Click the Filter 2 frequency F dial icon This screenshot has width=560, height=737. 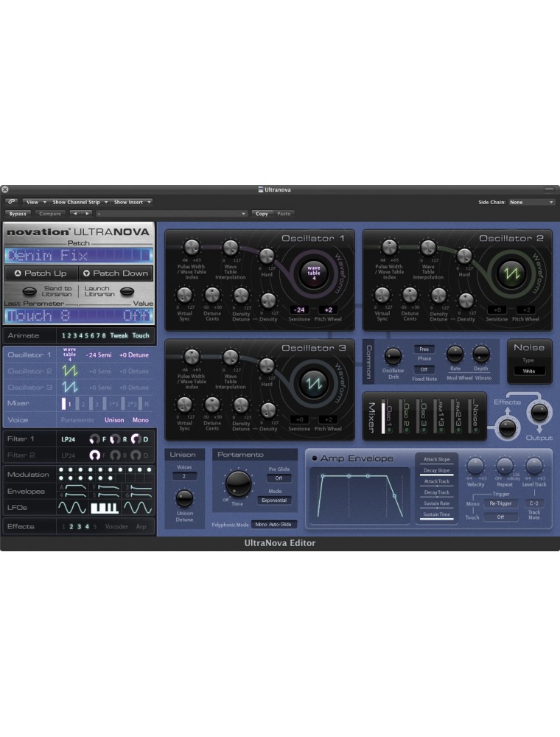[94, 455]
